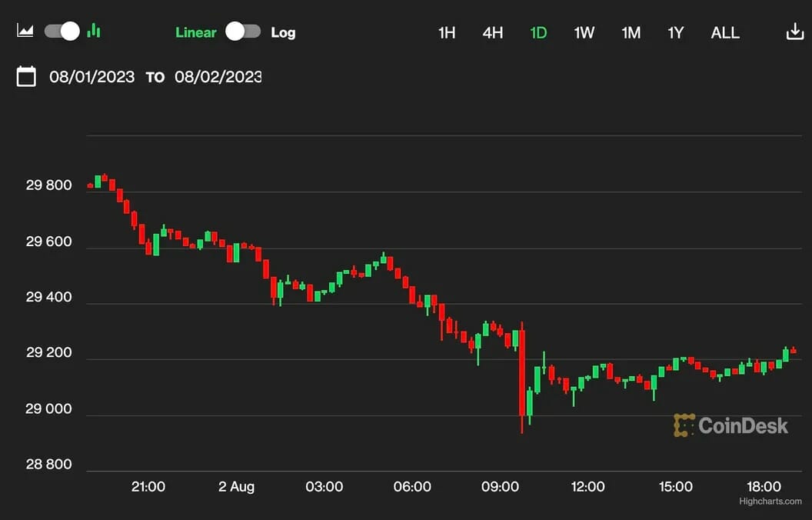Edit the start date 08/01/2023
The image size is (812, 520).
point(92,77)
